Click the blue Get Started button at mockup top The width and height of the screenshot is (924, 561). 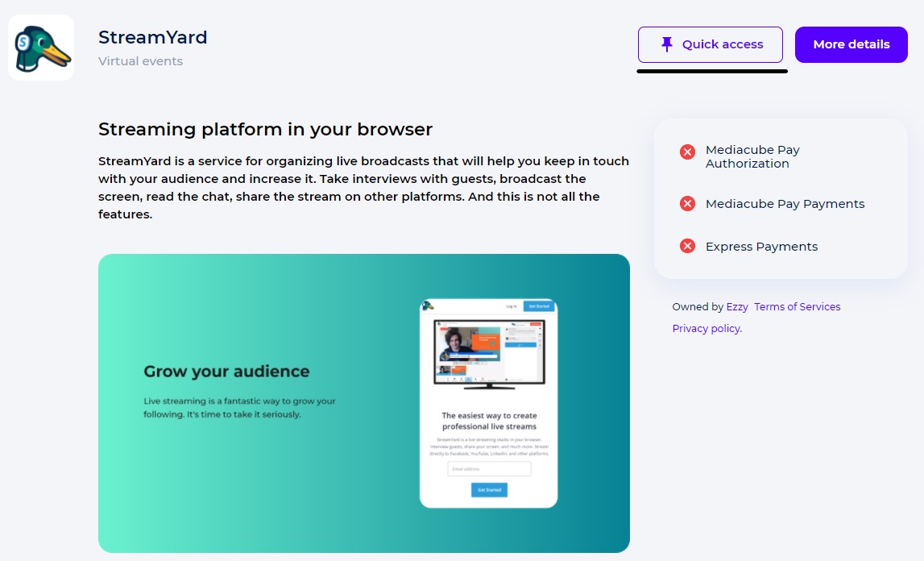pyautogui.click(x=539, y=306)
